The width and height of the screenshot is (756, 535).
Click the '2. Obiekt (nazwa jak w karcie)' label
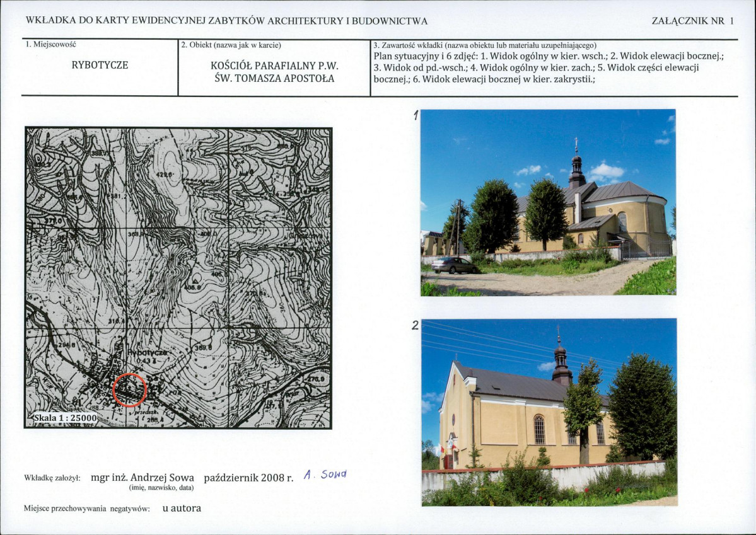pyautogui.click(x=231, y=45)
